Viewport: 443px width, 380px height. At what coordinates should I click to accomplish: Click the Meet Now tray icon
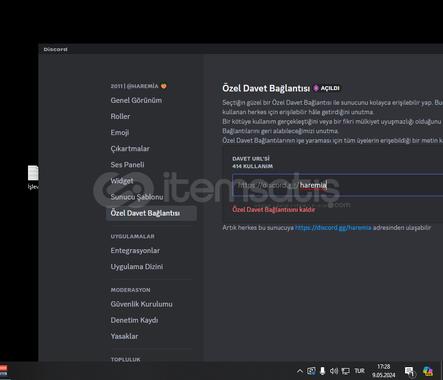point(311,371)
